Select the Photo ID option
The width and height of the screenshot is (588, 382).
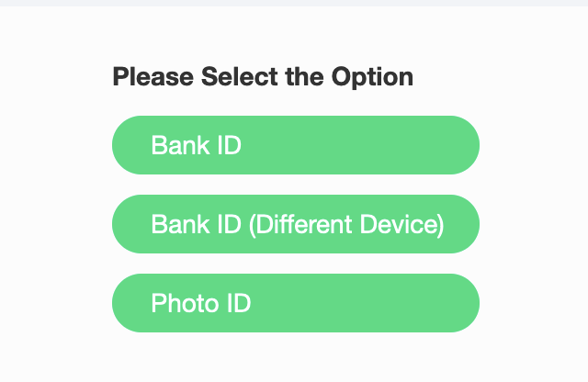click(x=296, y=303)
